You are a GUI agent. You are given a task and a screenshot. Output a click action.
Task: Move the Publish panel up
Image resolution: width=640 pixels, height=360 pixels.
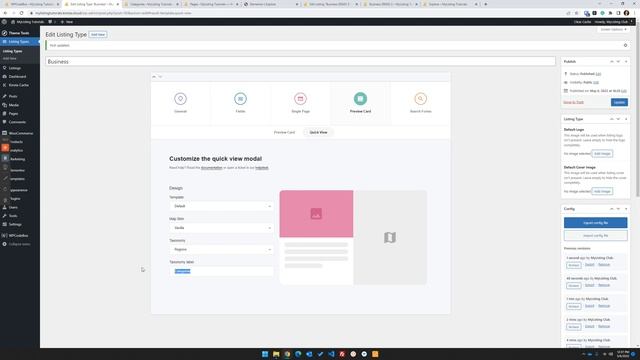(612, 62)
